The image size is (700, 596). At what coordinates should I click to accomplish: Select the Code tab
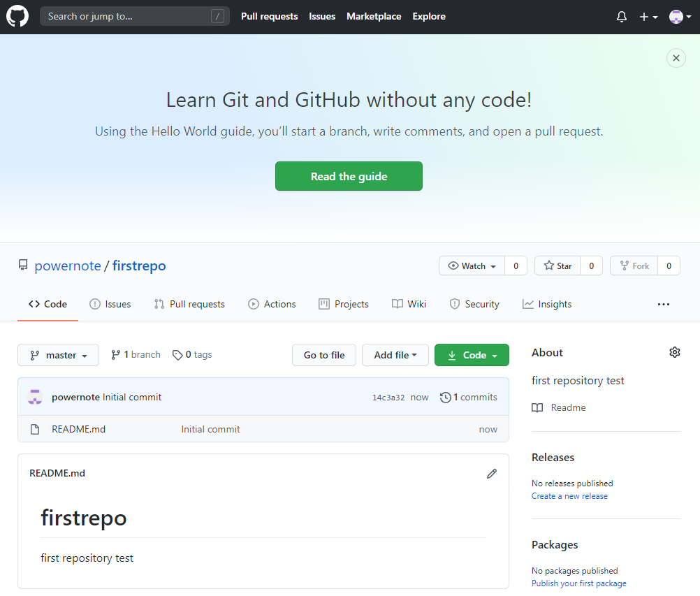(x=48, y=304)
